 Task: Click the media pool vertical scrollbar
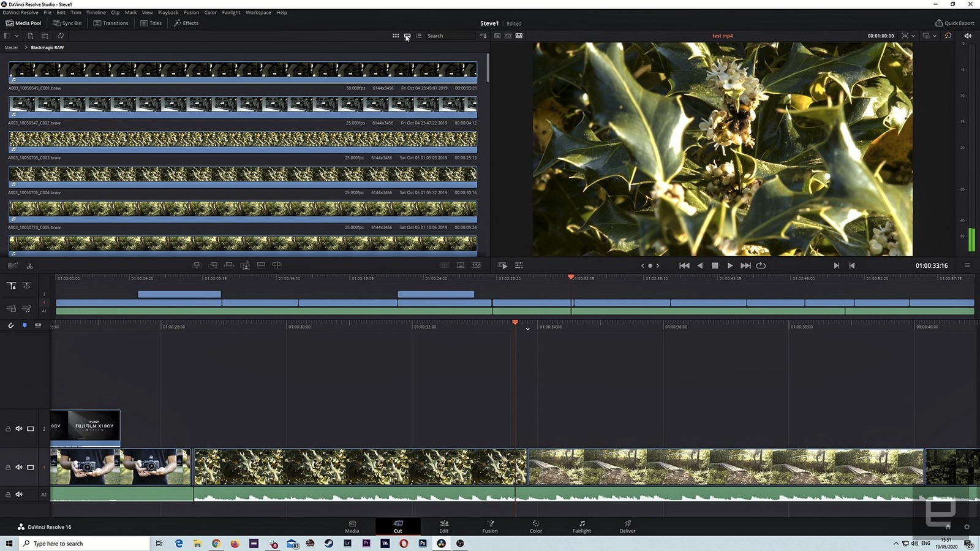[x=488, y=69]
